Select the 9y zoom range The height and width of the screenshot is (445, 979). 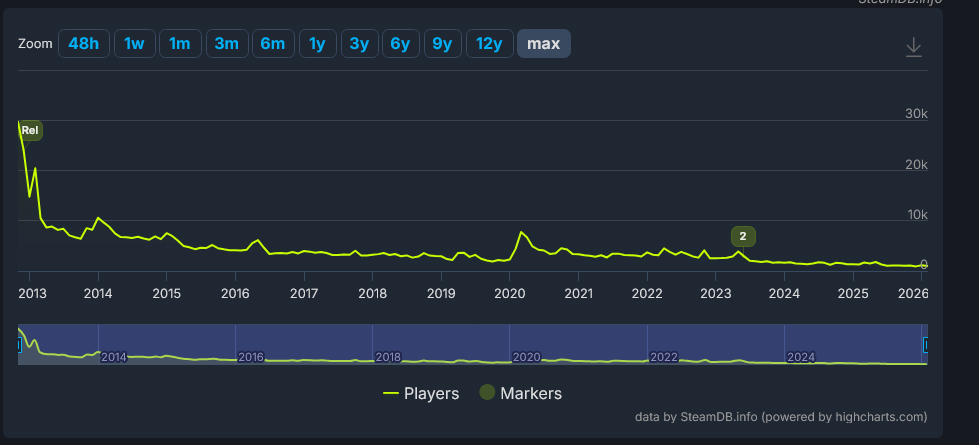[442, 44]
